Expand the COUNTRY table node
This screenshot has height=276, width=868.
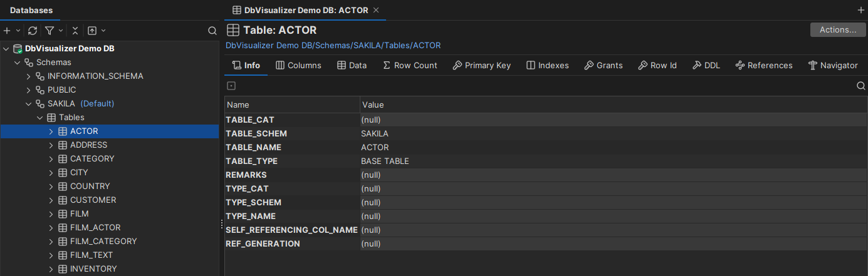point(51,187)
